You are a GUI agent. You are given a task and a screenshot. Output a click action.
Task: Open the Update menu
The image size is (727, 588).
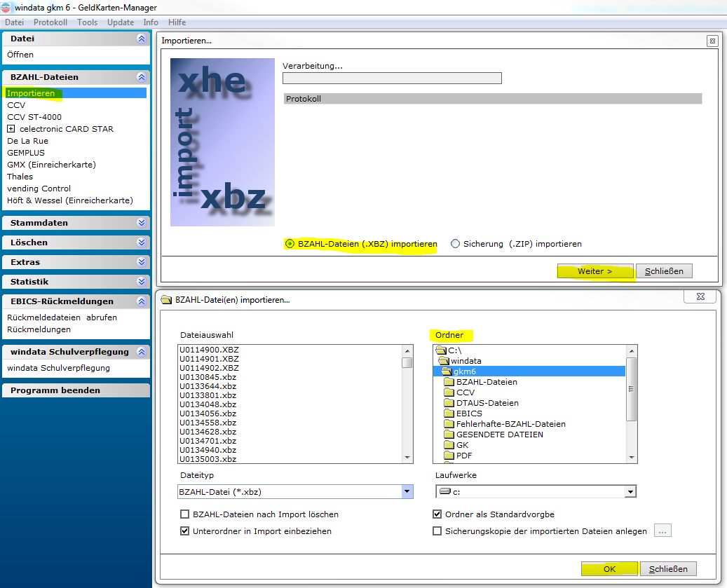point(121,22)
